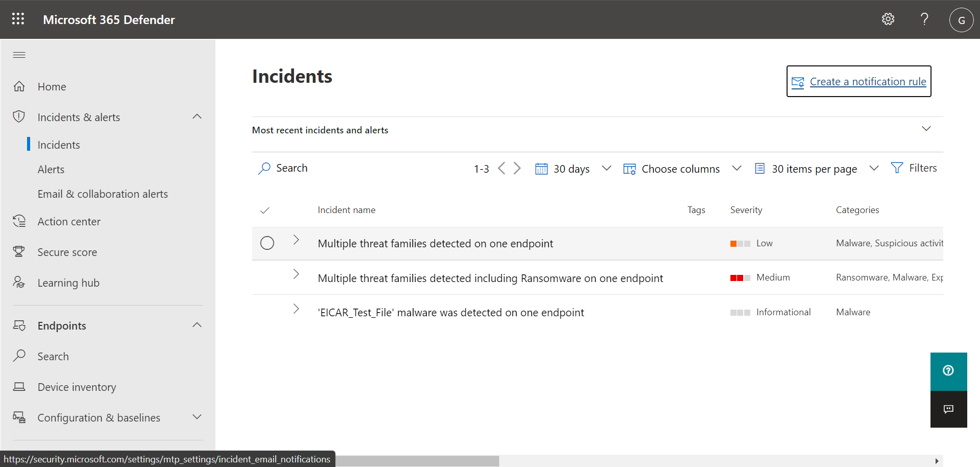Toggle select-all checkmark in table header

point(265,211)
